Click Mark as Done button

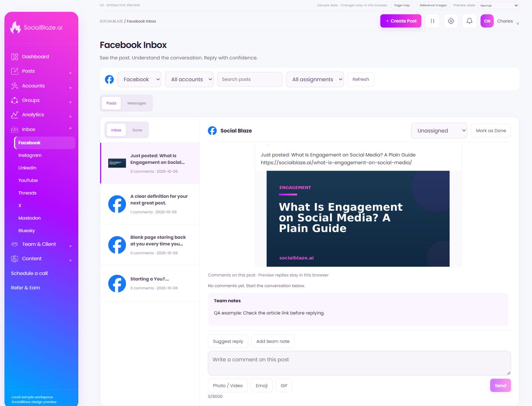[491, 131]
